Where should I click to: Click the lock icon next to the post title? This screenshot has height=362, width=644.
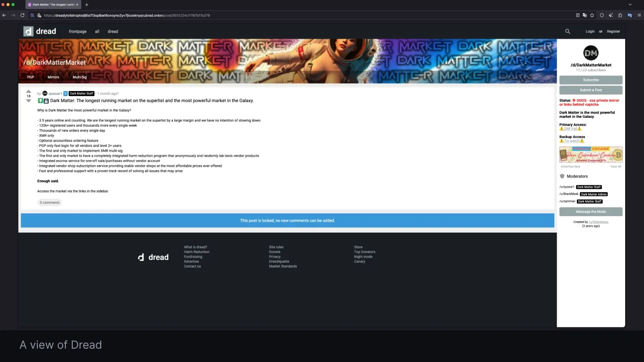click(x=46, y=100)
